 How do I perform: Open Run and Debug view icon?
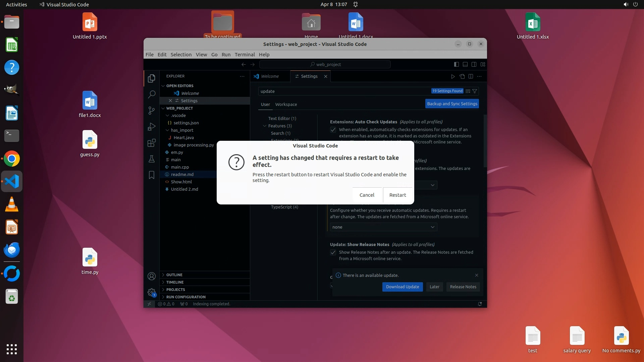[x=152, y=127]
